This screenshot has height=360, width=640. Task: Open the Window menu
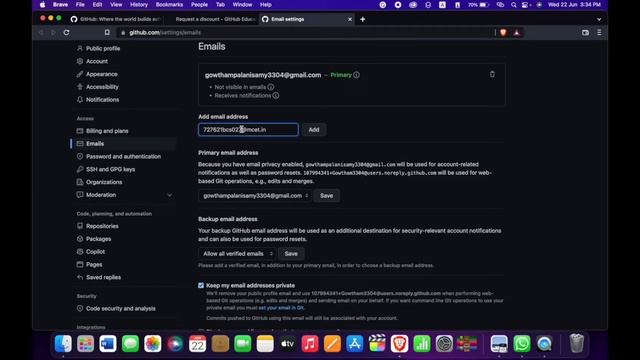[242, 5]
